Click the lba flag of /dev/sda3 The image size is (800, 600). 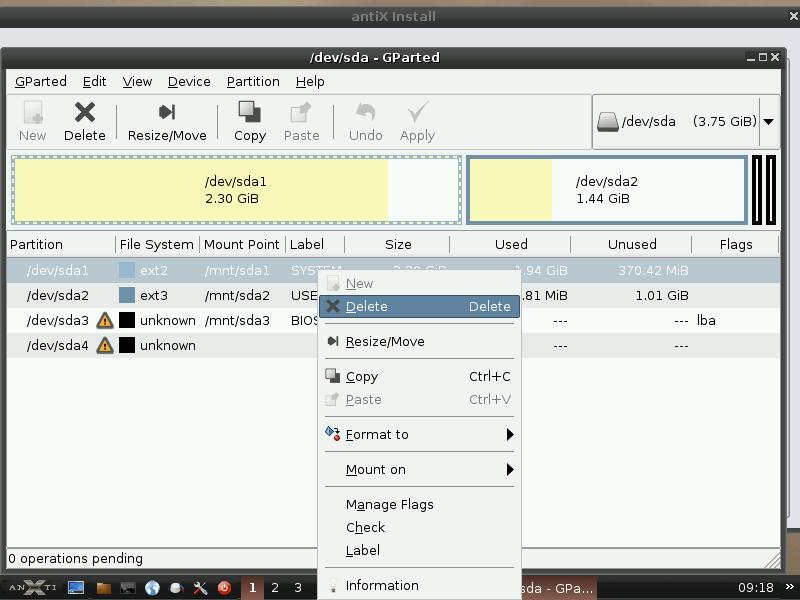[706, 320]
